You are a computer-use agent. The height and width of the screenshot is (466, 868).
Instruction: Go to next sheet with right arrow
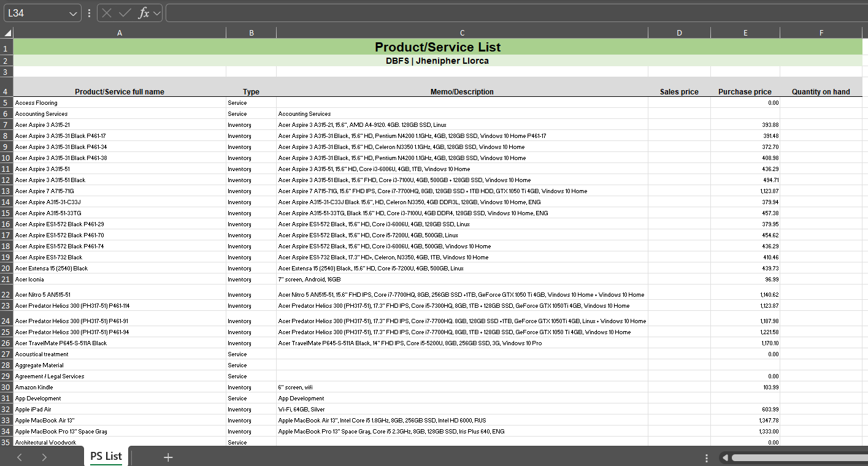pos(44,457)
